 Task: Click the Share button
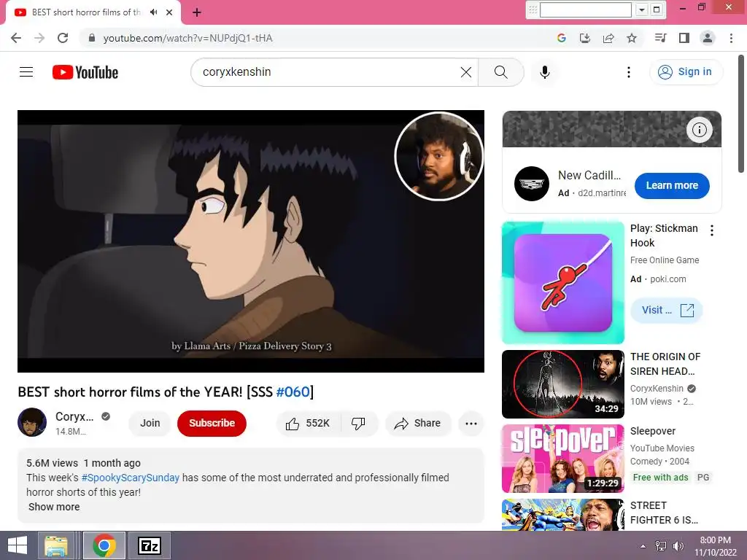click(x=418, y=424)
